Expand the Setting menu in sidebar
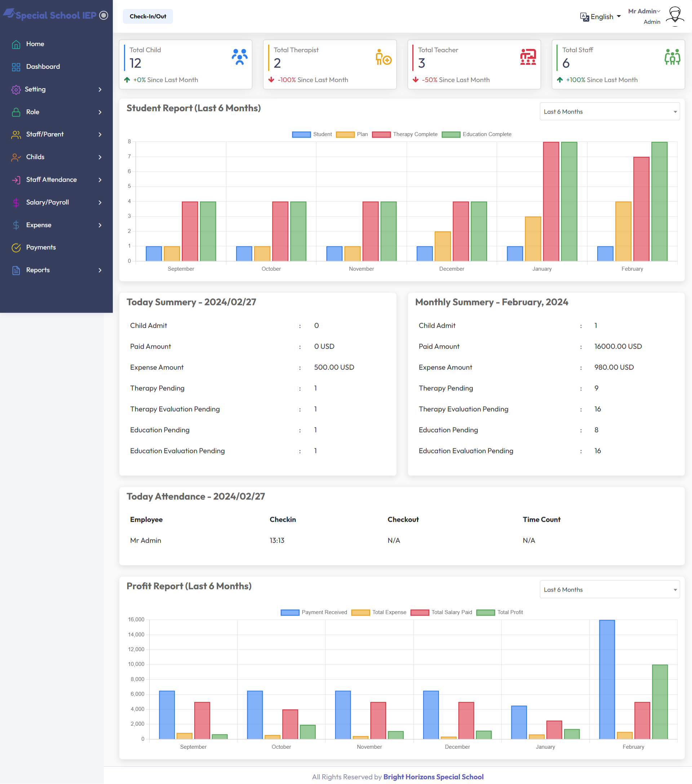 click(x=35, y=89)
